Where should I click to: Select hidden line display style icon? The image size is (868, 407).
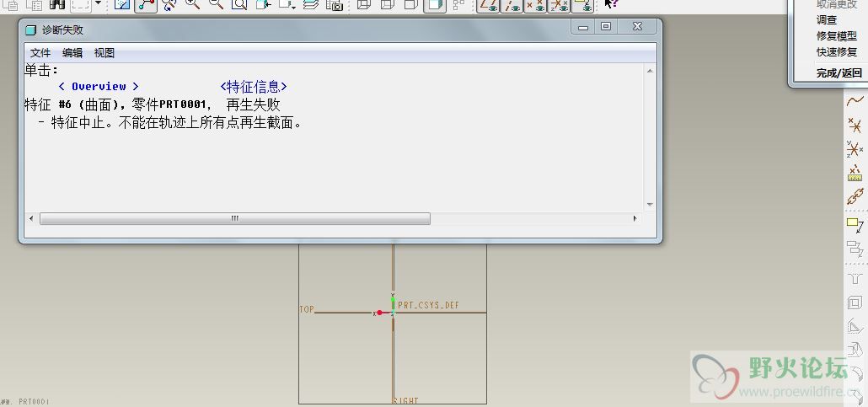click(x=388, y=4)
